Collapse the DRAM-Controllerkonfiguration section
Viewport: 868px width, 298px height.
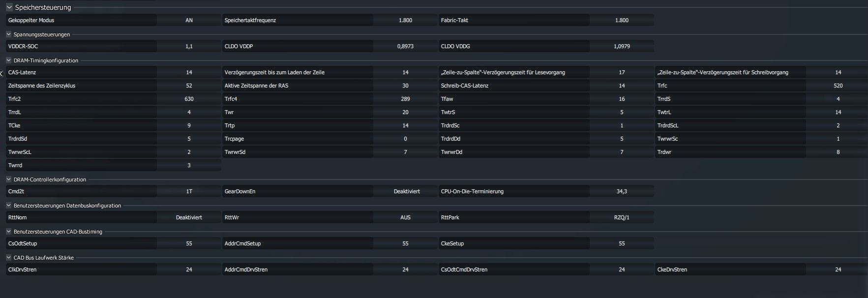pos(8,179)
